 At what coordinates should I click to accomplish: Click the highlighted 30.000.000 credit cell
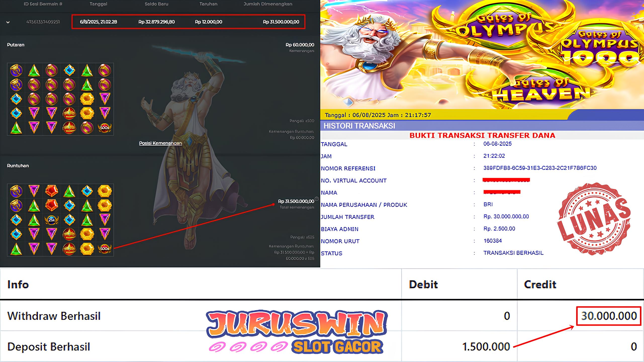[609, 316]
